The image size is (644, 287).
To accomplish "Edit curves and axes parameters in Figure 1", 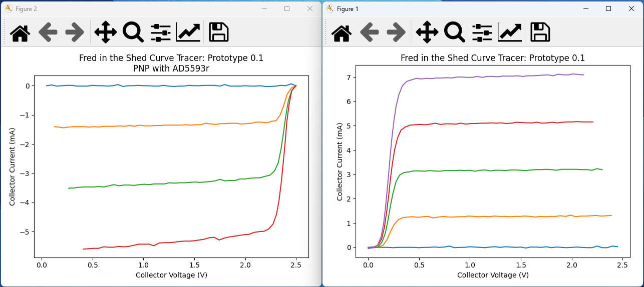I will click(x=510, y=32).
